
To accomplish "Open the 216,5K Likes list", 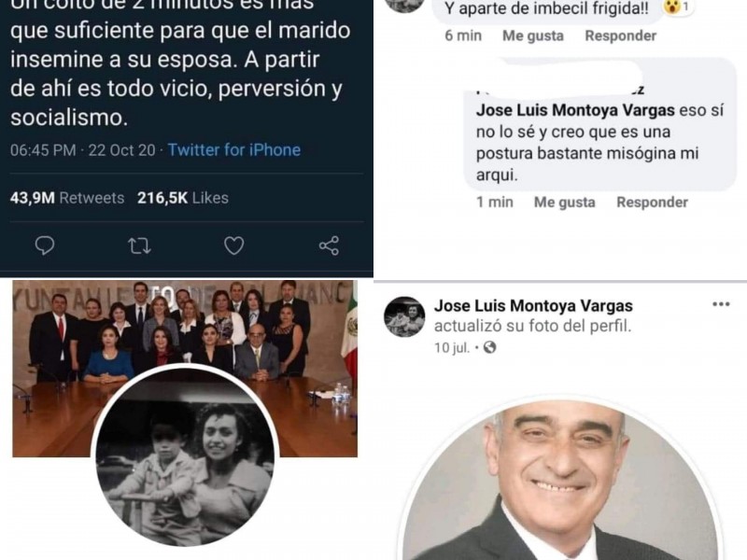I will coord(183,198).
